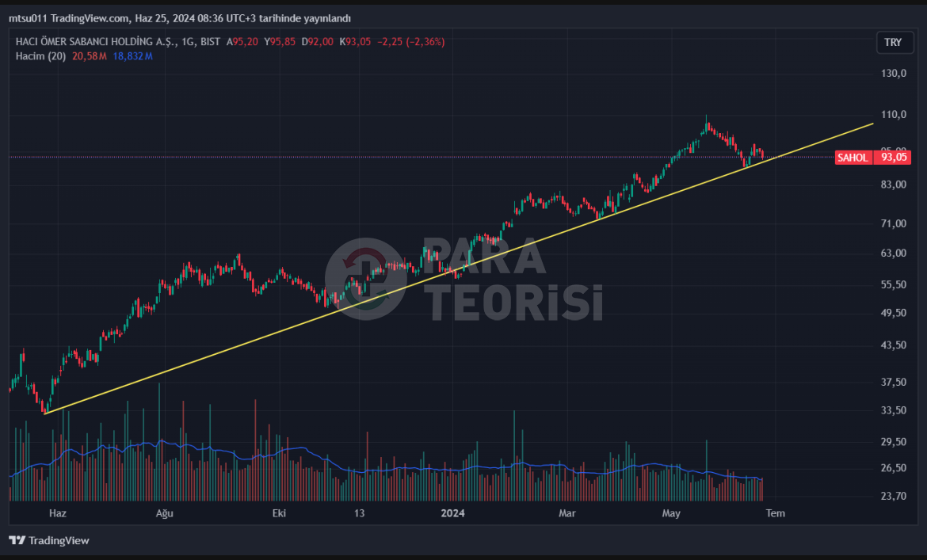
Task: Click the 23,70 price axis label
Action: point(893,496)
